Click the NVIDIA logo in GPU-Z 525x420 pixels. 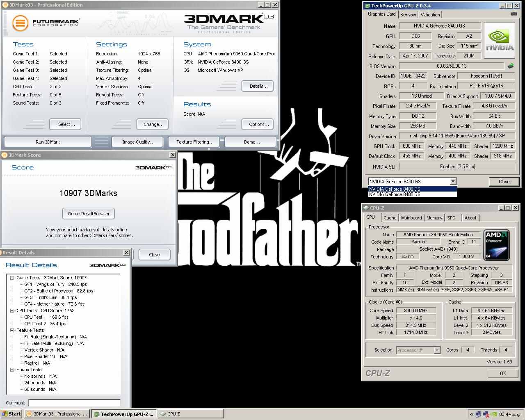500,40
